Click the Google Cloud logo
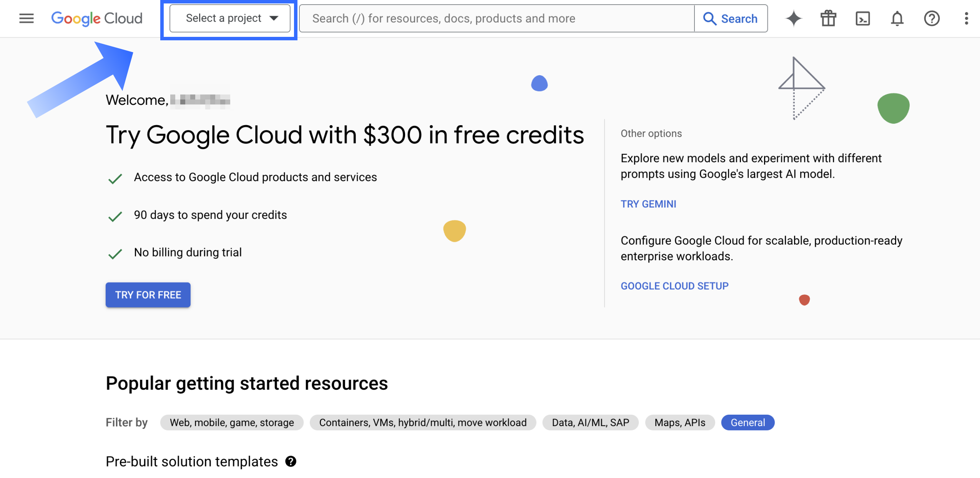Screen dimensions: 980x478 (x=96, y=18)
